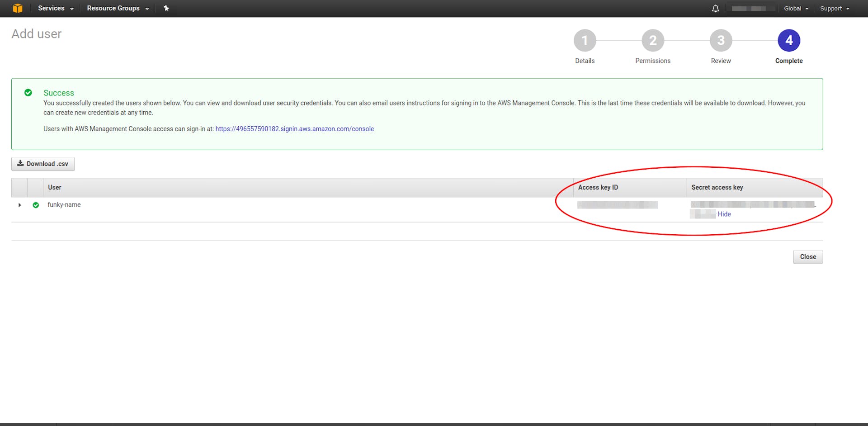Image resolution: width=868 pixels, height=426 pixels.
Task: Open the Global region dropdown
Action: 796,9
